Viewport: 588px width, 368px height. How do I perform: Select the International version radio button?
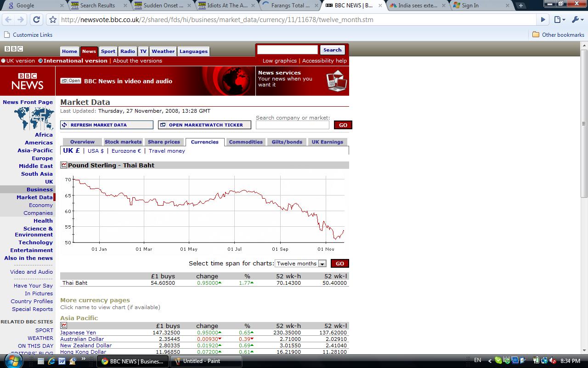[40, 61]
